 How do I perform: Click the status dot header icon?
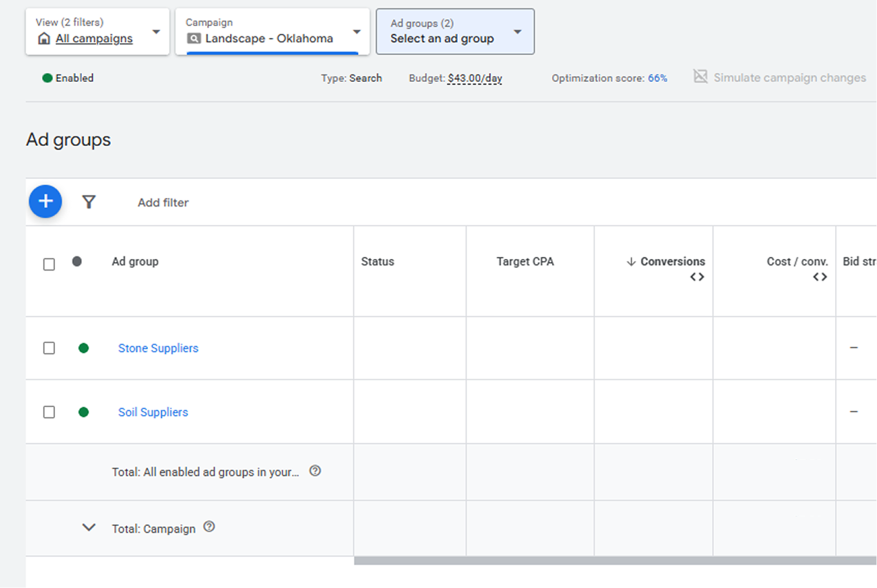pyautogui.click(x=77, y=262)
